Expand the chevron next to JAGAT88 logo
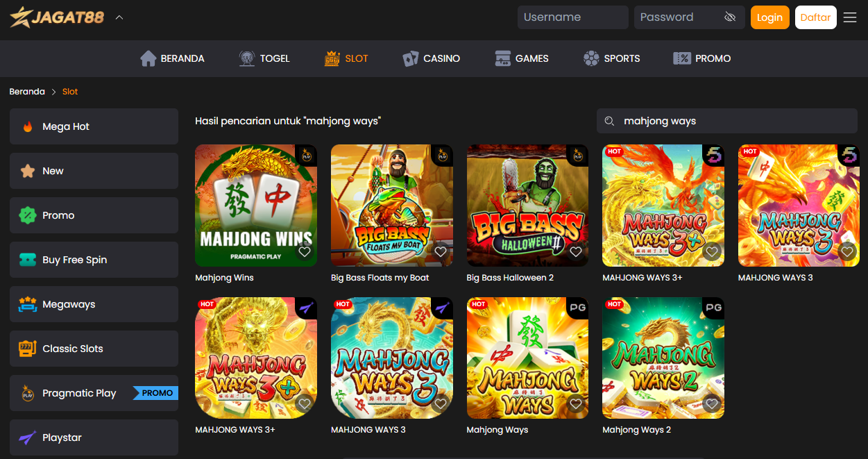Viewport: 868px width, 459px height. point(119,17)
